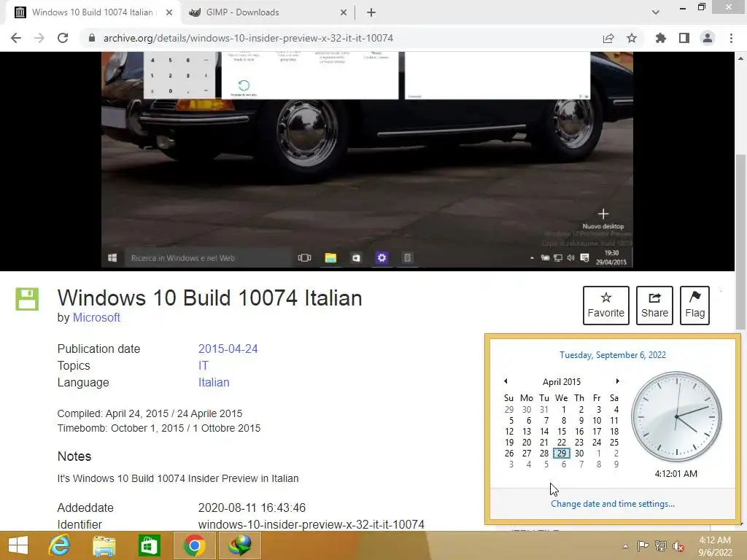Reload the archive.org page

click(x=63, y=38)
